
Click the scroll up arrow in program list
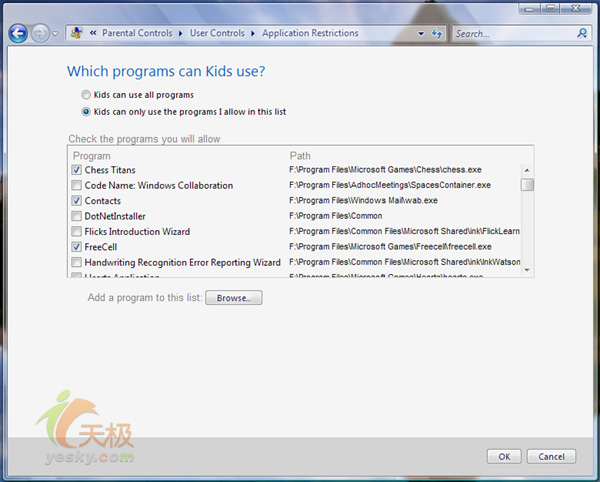tap(527, 170)
